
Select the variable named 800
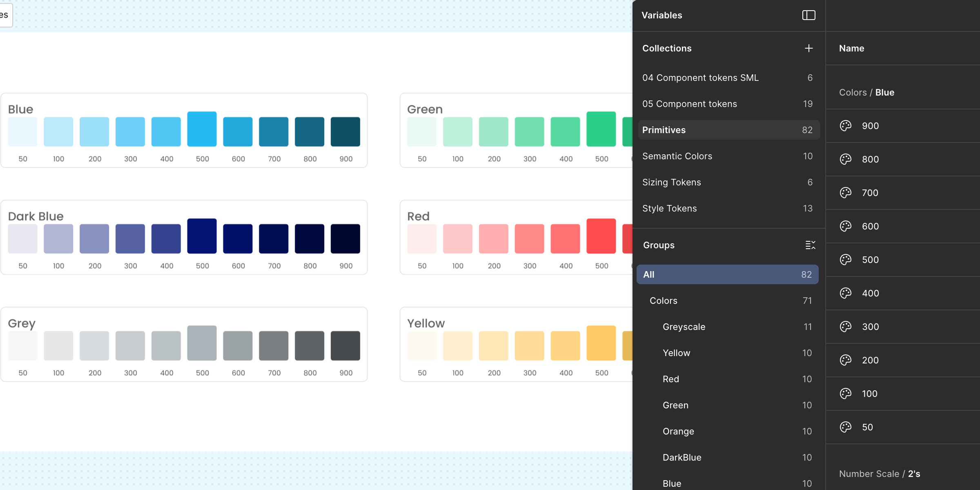tap(871, 159)
